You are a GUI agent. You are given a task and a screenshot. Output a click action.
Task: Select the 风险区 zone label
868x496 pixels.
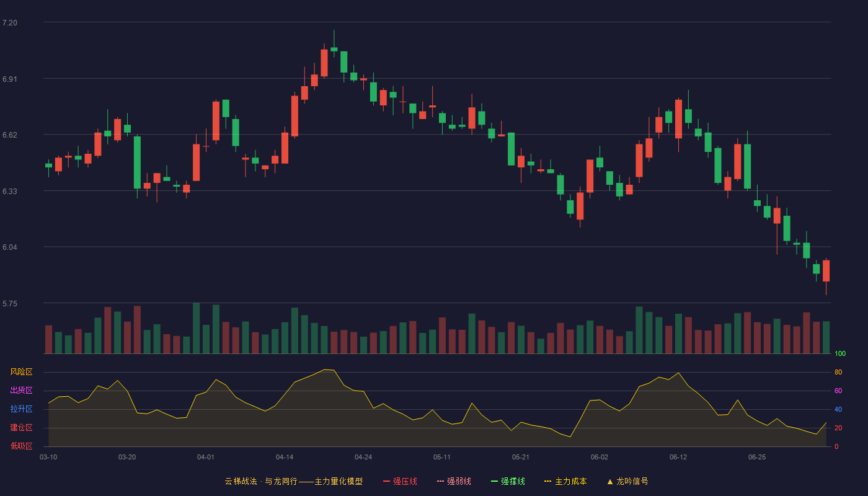pyautogui.click(x=22, y=372)
